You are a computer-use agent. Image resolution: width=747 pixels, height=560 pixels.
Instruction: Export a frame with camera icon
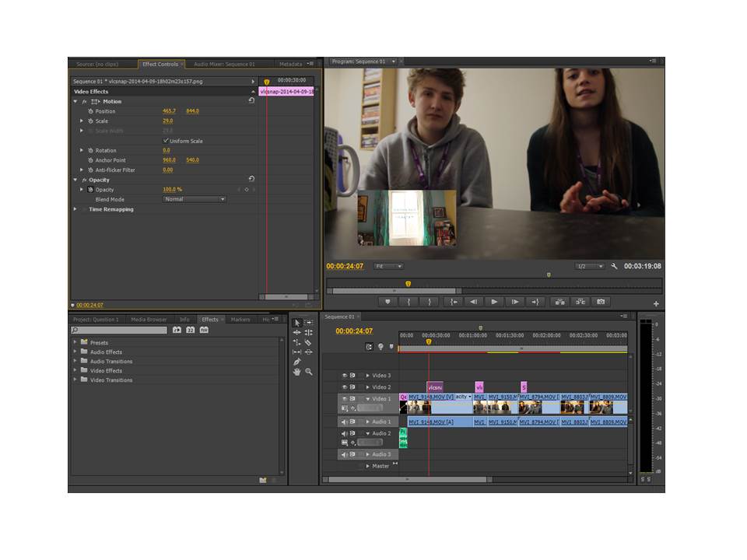pyautogui.click(x=601, y=302)
